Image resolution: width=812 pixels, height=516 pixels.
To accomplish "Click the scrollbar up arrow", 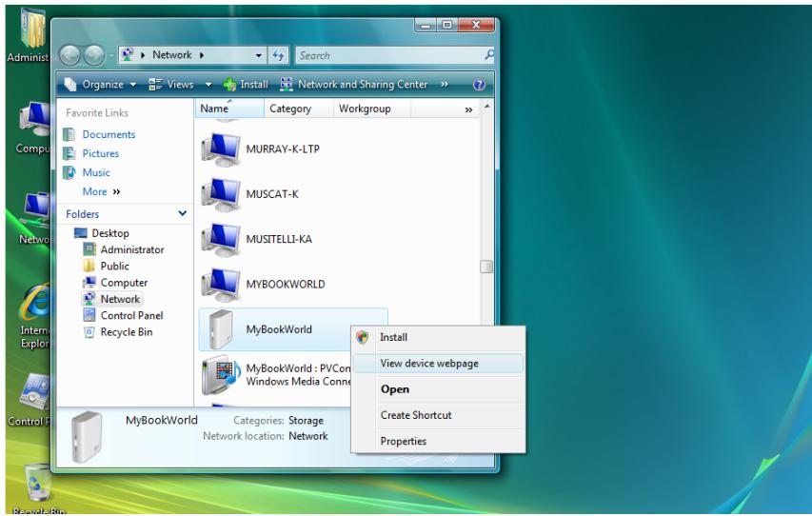I will (486, 107).
